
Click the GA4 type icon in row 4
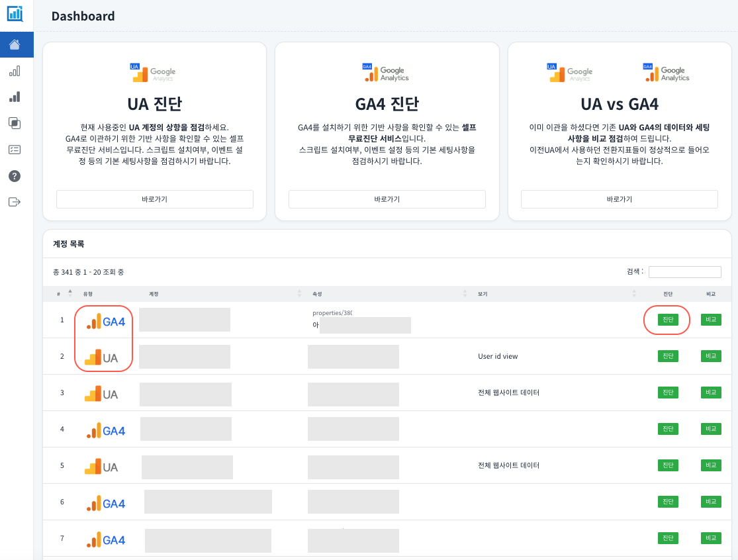106,430
